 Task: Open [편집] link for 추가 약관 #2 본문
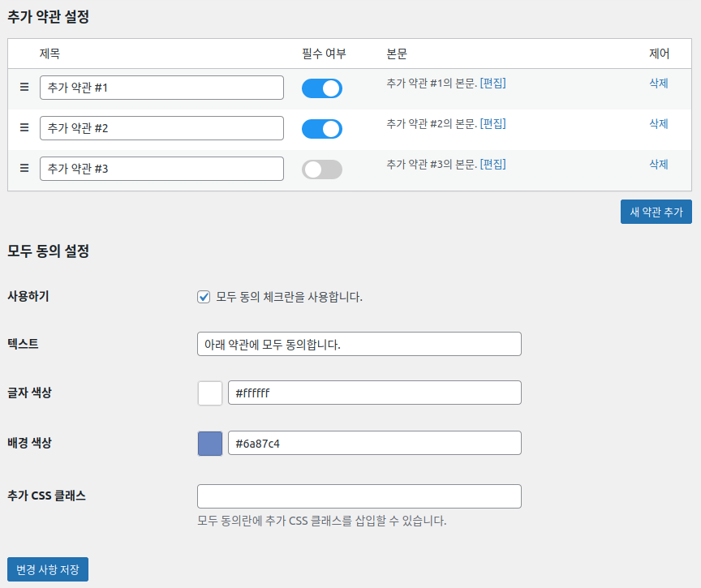492,123
